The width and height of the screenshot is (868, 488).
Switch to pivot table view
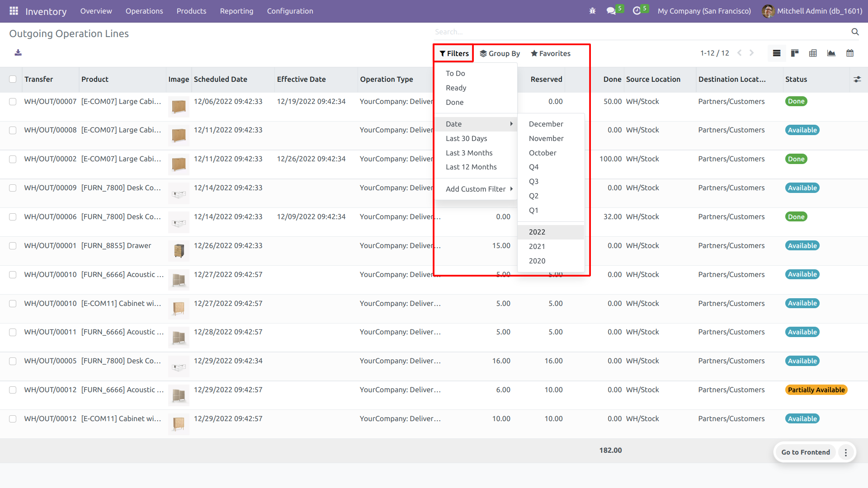click(813, 53)
